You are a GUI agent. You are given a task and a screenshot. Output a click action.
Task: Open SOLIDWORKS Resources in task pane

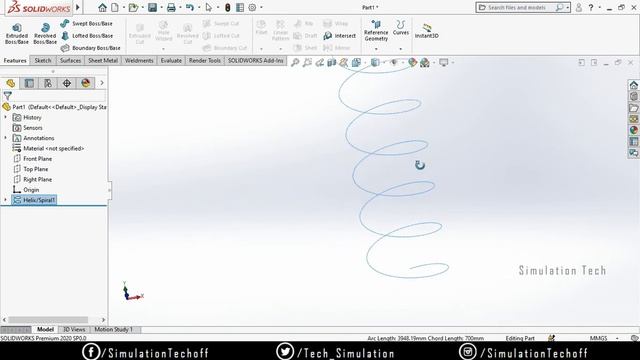pyautogui.click(x=633, y=85)
